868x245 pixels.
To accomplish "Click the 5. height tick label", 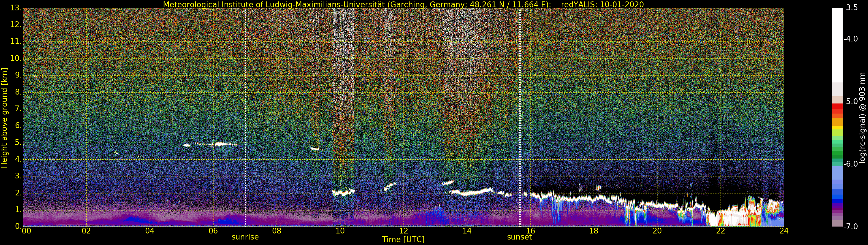I will tap(18, 142).
